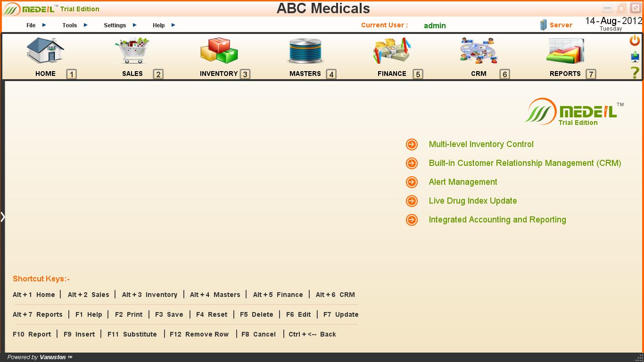Click the green question mark help icon

click(635, 73)
